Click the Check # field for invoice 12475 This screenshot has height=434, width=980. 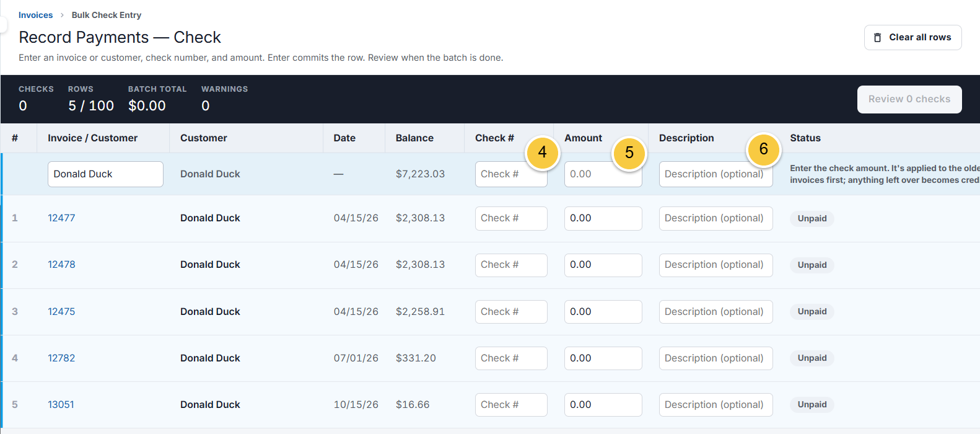tap(511, 312)
